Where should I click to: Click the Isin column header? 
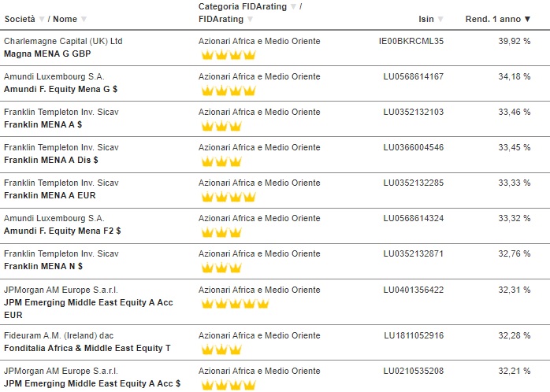[426, 19]
